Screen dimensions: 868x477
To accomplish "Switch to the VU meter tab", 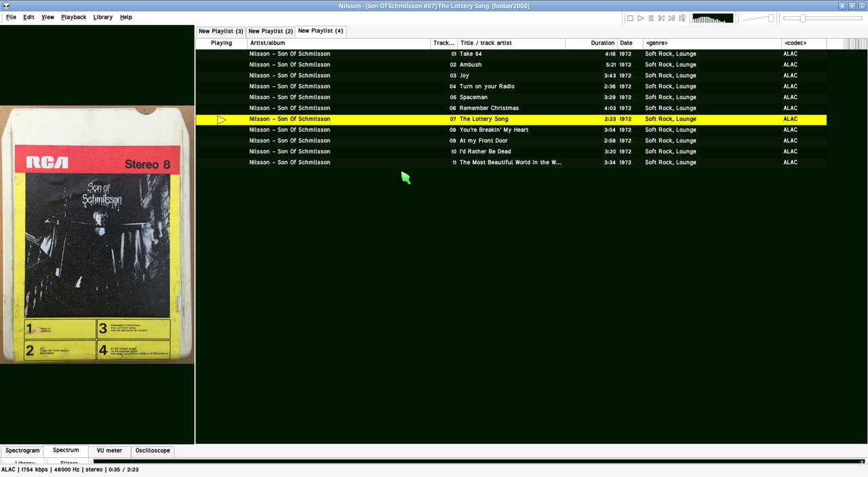I will click(109, 451).
